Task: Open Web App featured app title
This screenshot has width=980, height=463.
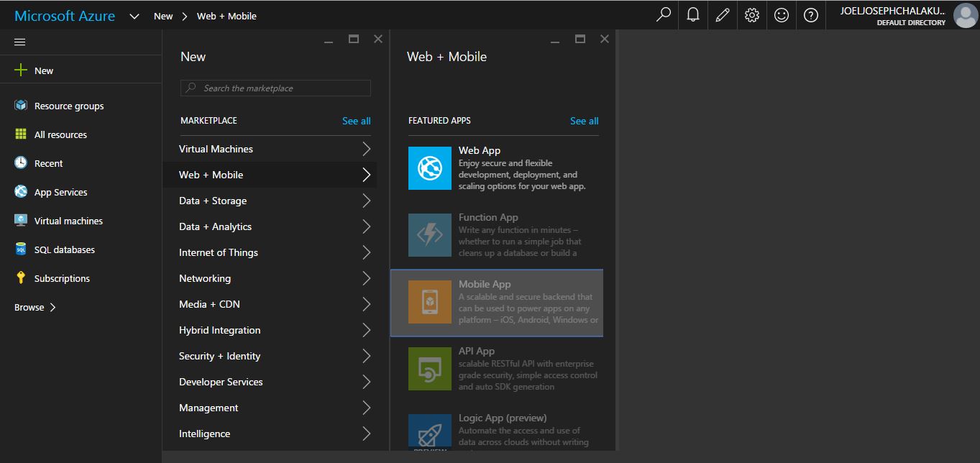Action: [x=480, y=150]
